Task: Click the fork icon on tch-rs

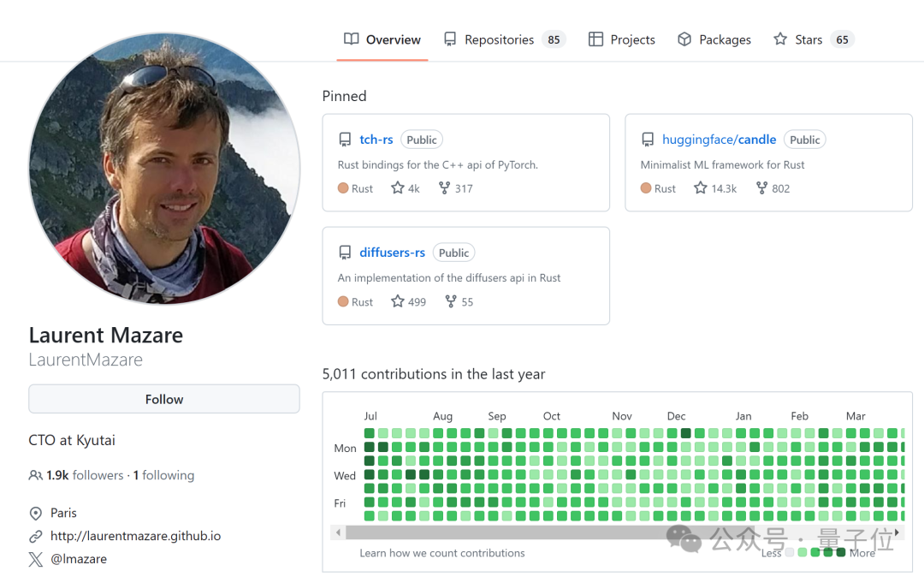Action: [444, 188]
